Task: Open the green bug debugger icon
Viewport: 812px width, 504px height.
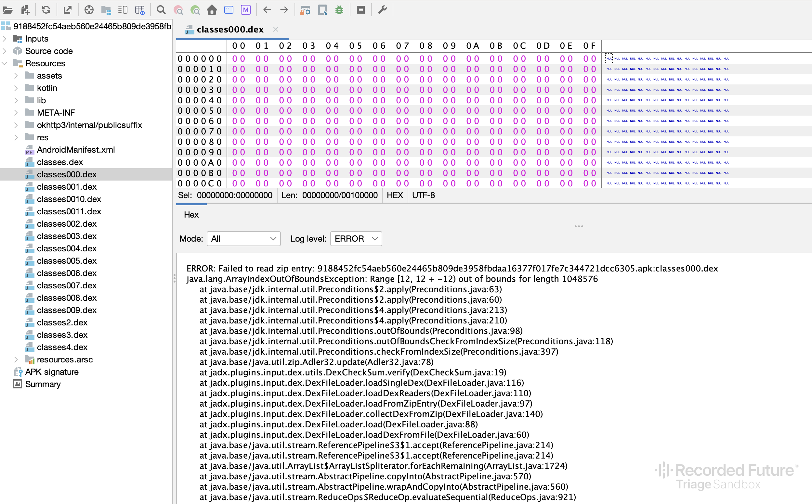Action: (339, 10)
